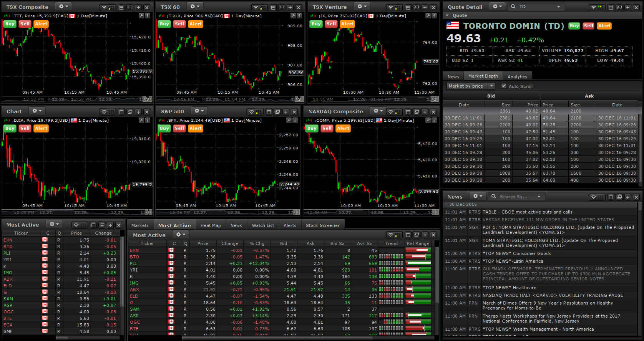Image resolution: width=644 pixels, height=341 pixels.
Task: Click the wrench icon in DJIA Chart panel
Action: (x=141, y=120)
